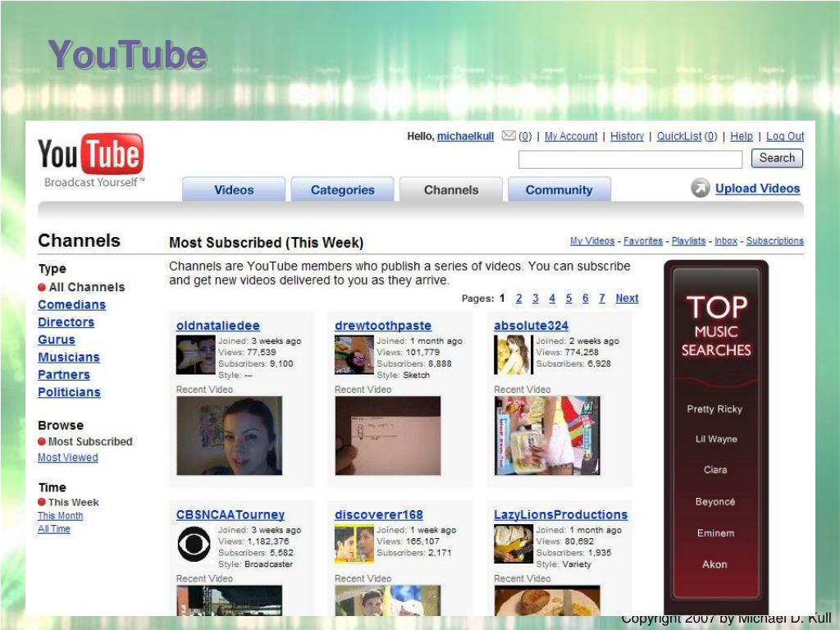
Task: Switch to the Community tab
Action: point(559,189)
